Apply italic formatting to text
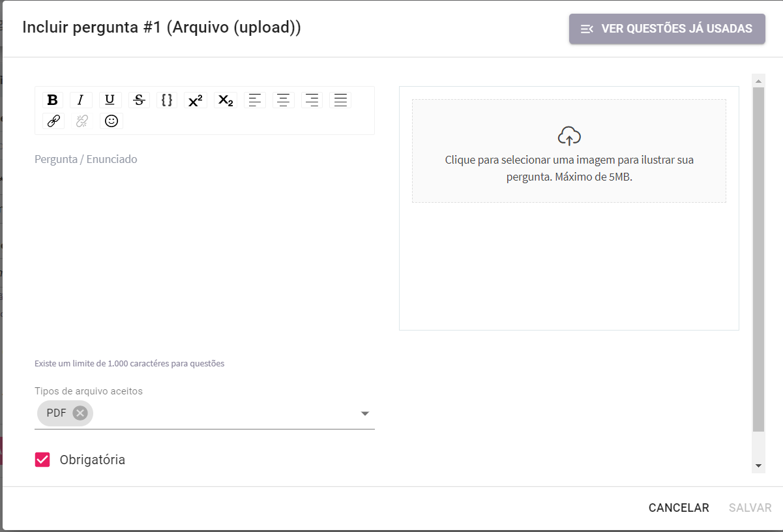Viewport: 783px width, 532px height. point(81,100)
